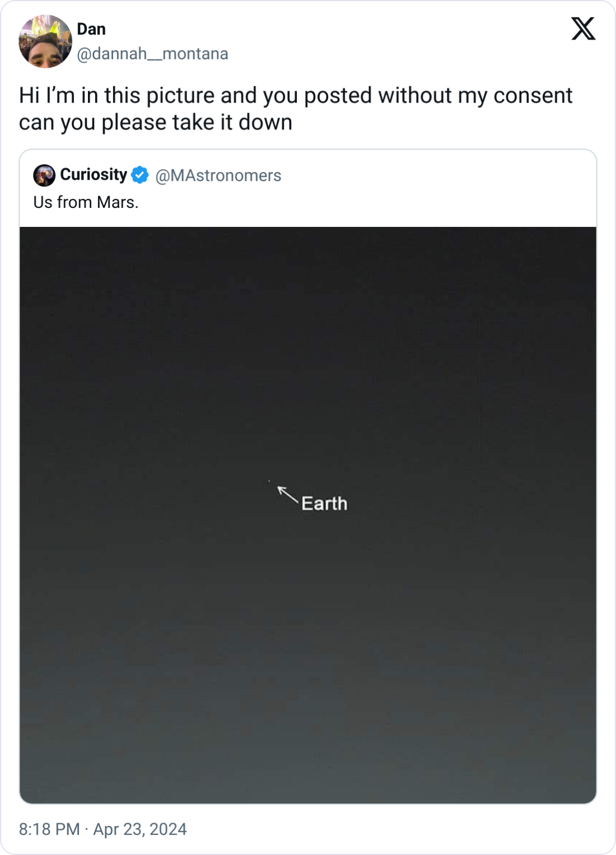Open the "Dan" display name
Image resolution: width=616 pixels, height=855 pixels.
coord(91,29)
